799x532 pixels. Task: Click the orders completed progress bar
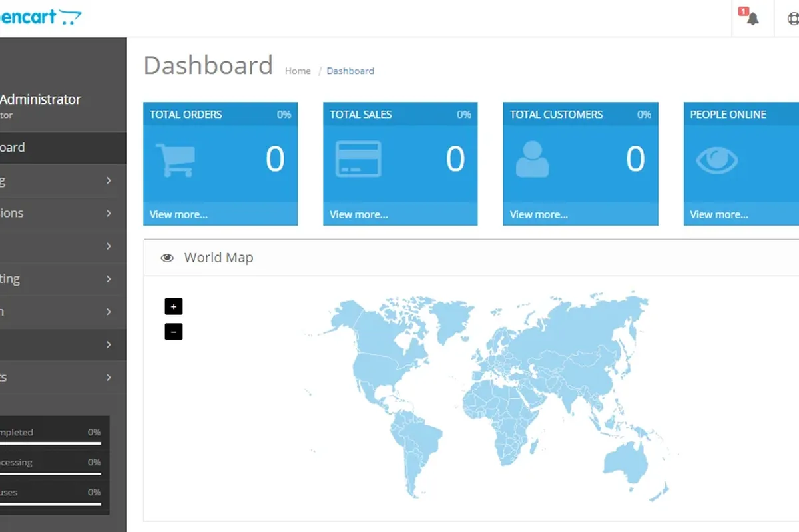tap(51, 443)
